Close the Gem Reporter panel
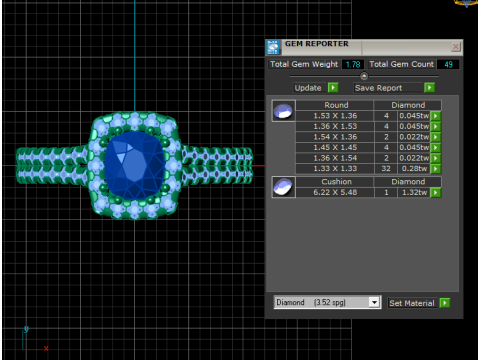Viewport: 480px width, 360px height. (456, 47)
